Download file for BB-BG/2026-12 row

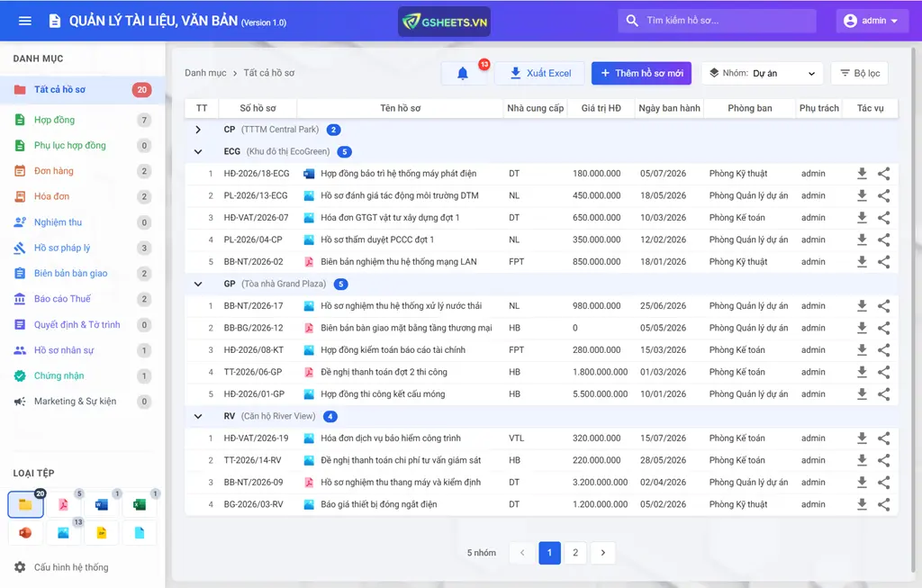862,328
